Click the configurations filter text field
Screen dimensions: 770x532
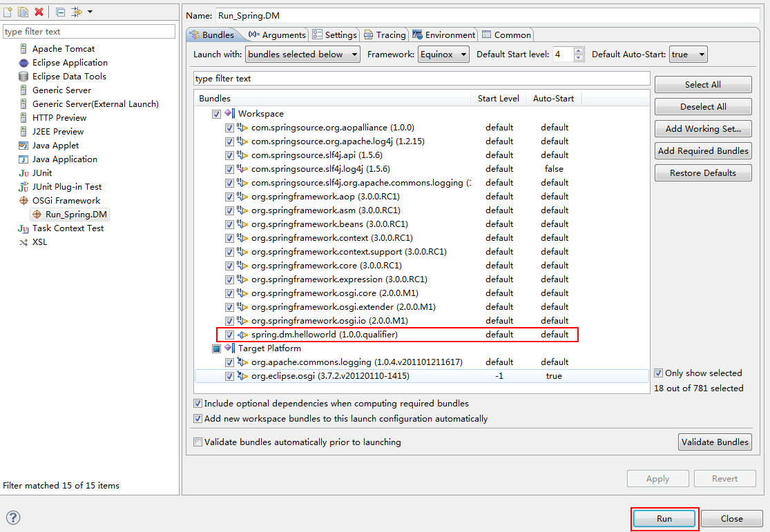pos(89,32)
